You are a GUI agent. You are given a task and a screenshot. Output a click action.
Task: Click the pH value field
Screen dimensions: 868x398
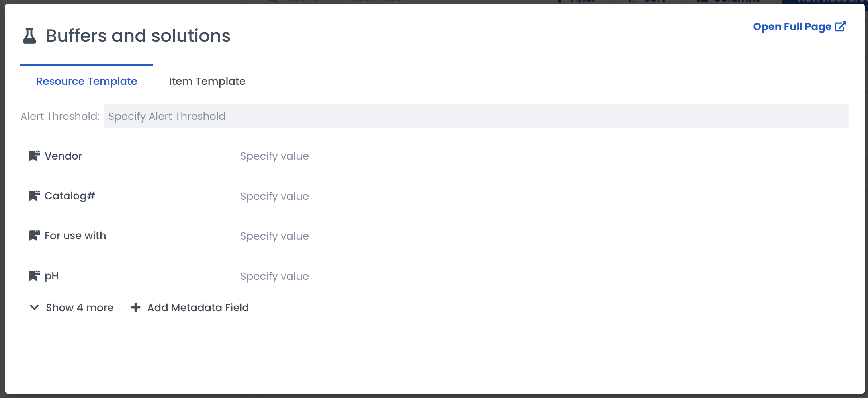coord(274,276)
